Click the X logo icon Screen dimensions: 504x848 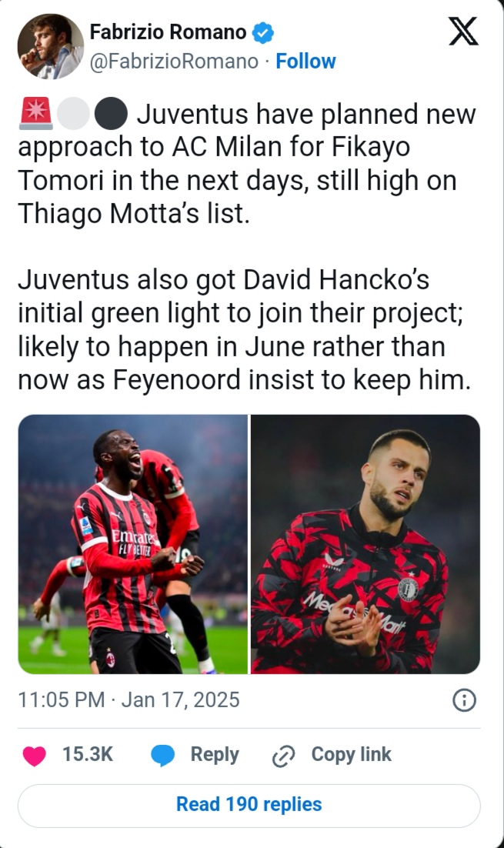click(x=462, y=32)
